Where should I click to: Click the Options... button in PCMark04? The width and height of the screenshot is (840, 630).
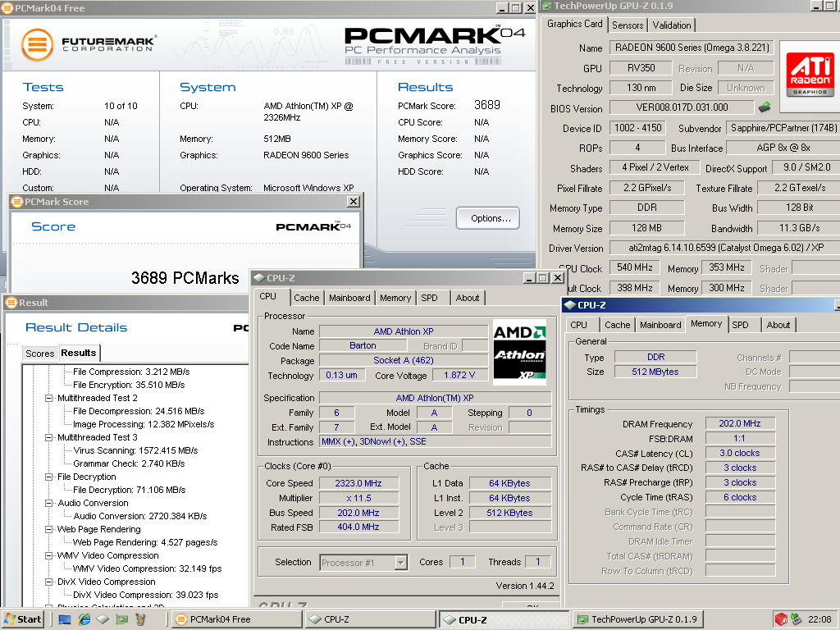pos(488,218)
